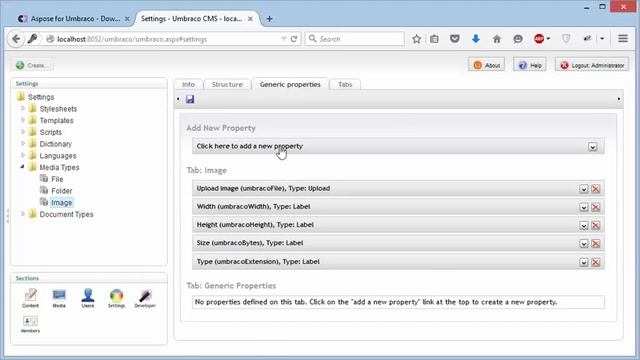Open the Help button
The height and width of the screenshot is (360, 640).
pyautogui.click(x=530, y=65)
